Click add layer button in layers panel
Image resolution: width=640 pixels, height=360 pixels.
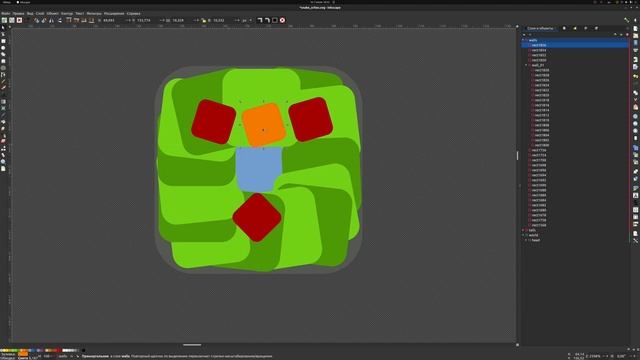(524, 35)
